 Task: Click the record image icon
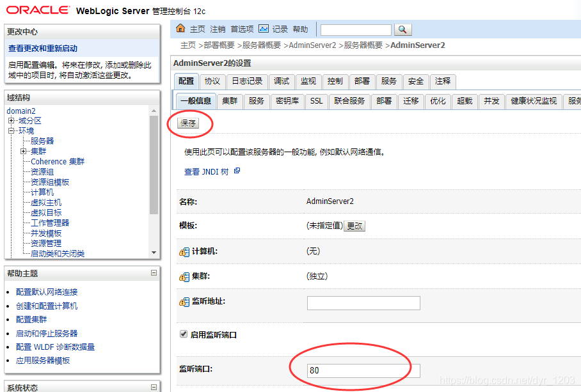coord(264,29)
